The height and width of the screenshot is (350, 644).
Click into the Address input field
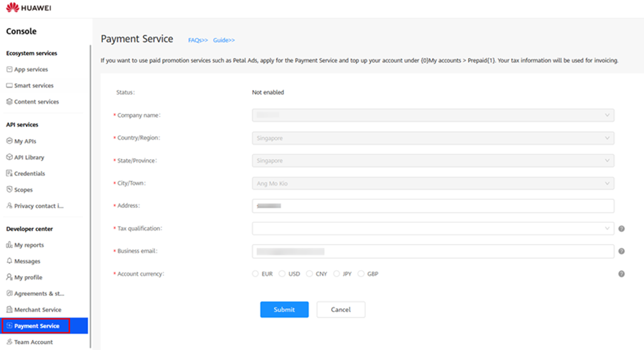[x=433, y=206]
